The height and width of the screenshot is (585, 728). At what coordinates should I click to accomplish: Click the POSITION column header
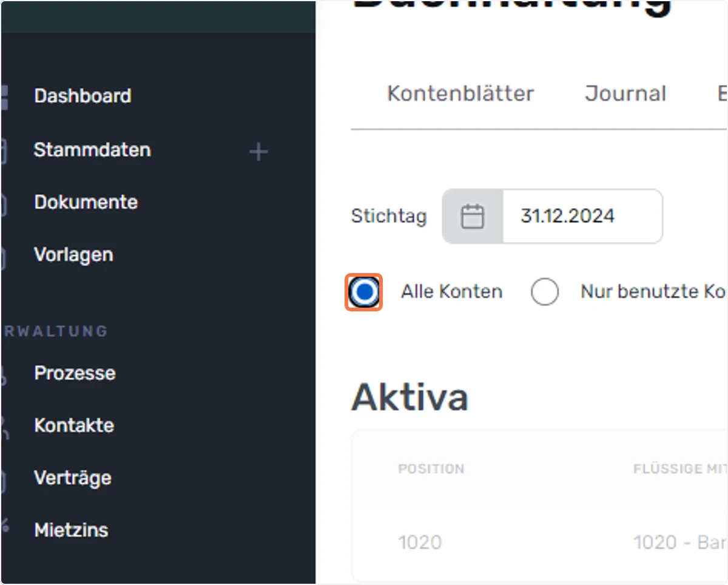pyautogui.click(x=431, y=469)
